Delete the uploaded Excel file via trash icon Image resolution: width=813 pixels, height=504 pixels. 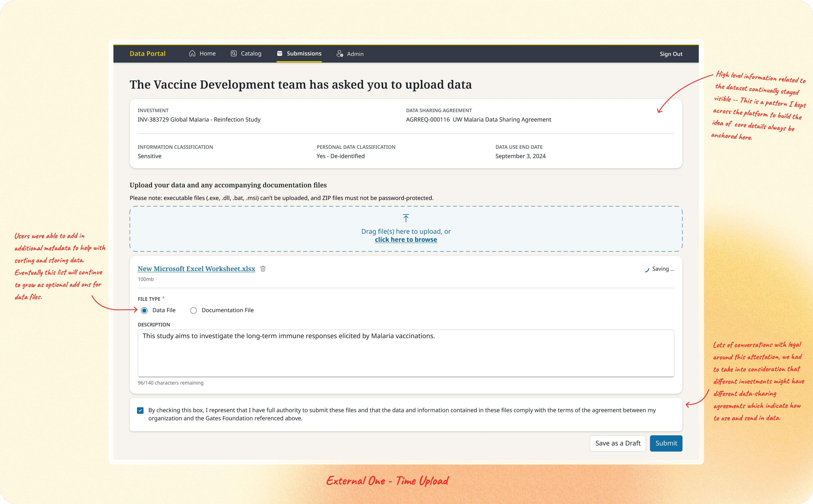pyautogui.click(x=263, y=269)
